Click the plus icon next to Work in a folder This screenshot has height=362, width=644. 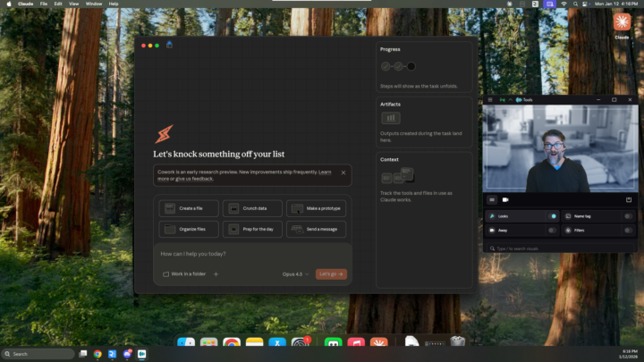(216, 274)
